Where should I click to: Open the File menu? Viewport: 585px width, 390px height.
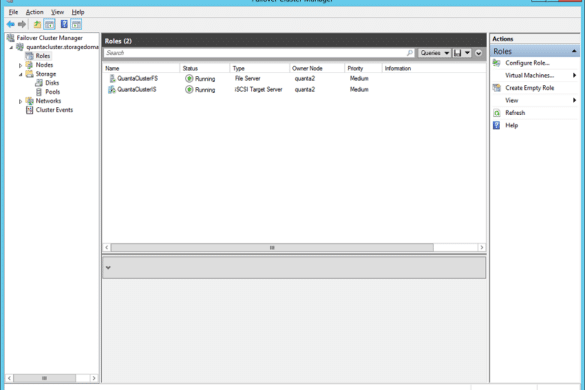pos(13,12)
